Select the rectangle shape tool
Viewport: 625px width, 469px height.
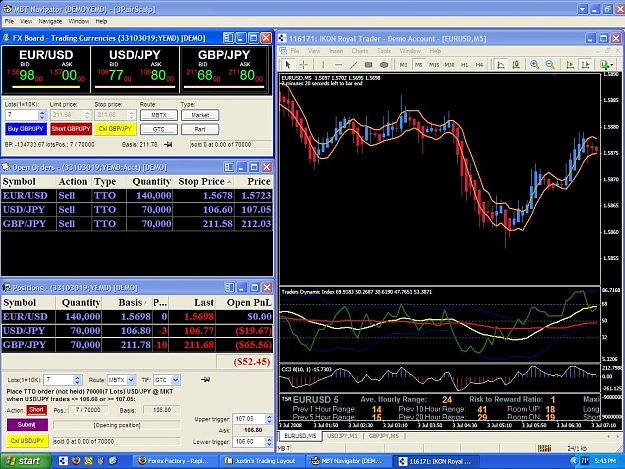coord(369,65)
